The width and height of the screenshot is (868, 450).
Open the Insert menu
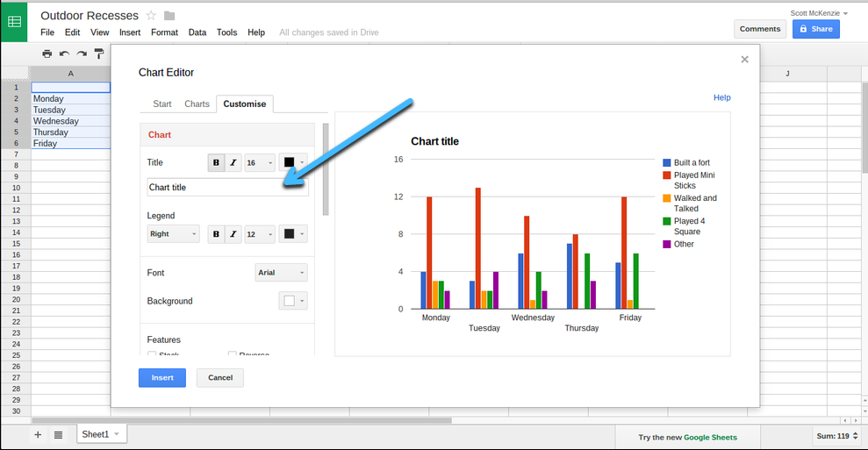[130, 32]
